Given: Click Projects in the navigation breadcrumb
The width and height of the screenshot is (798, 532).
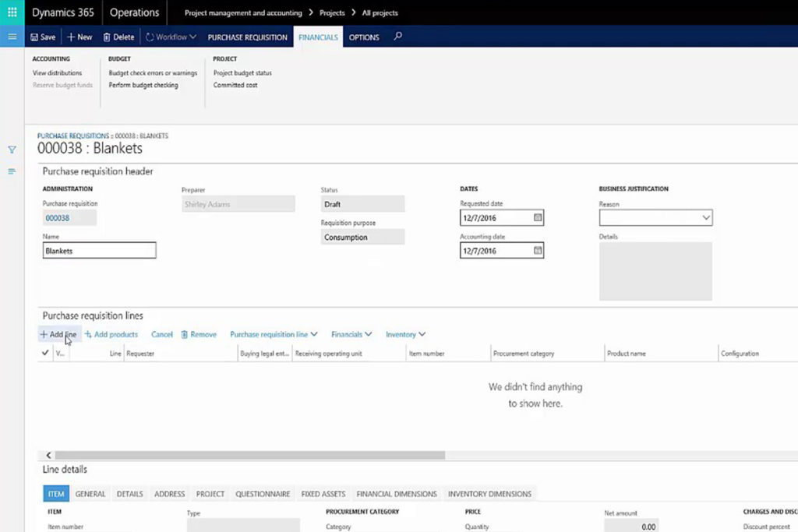Looking at the screenshot, I should click(332, 12).
